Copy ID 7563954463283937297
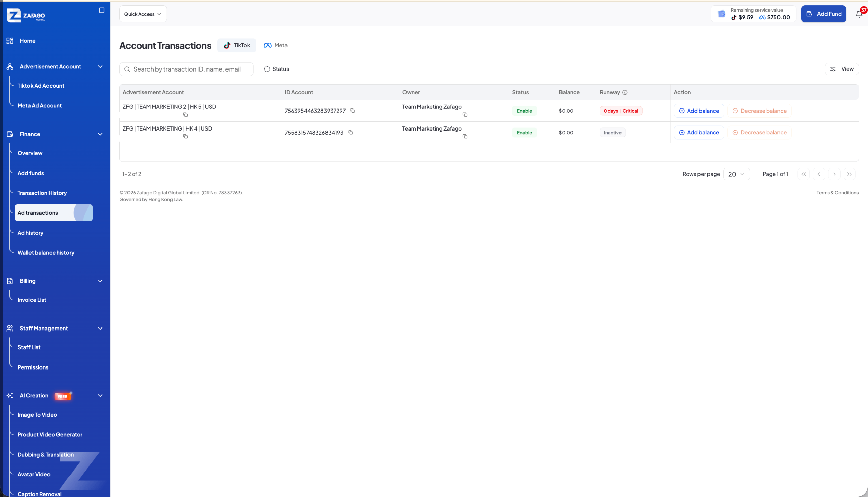The image size is (868, 497). pos(353,111)
